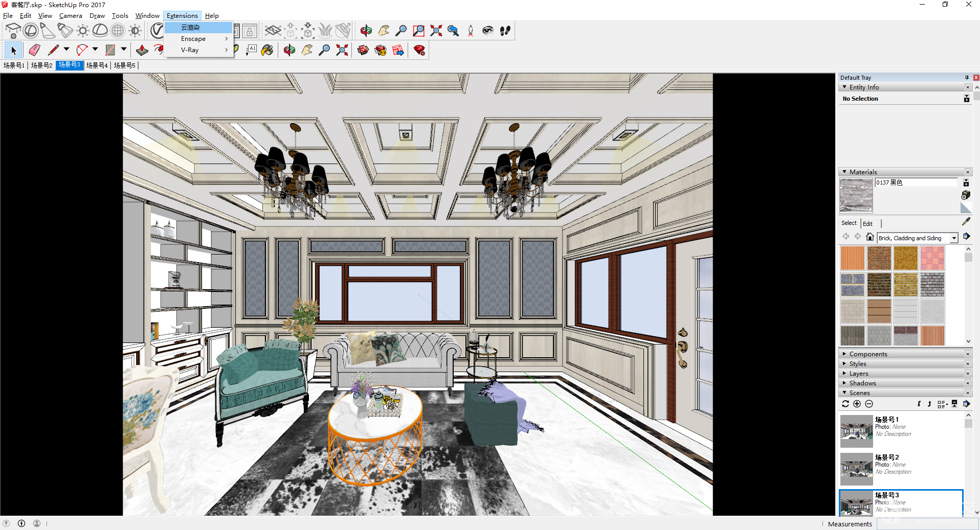Pick the Push/Pull tool

pyautogui.click(x=142, y=50)
